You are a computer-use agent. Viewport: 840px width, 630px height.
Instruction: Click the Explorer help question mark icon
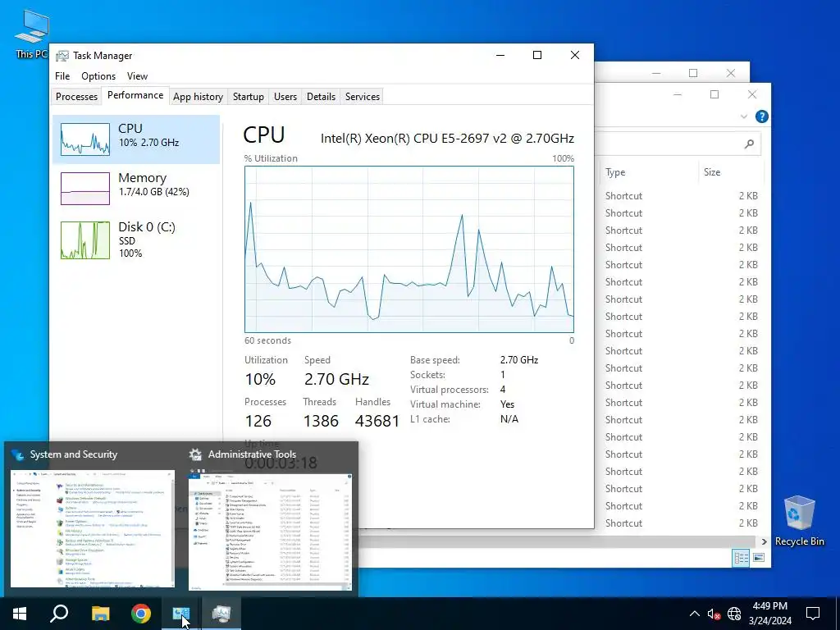click(x=761, y=116)
